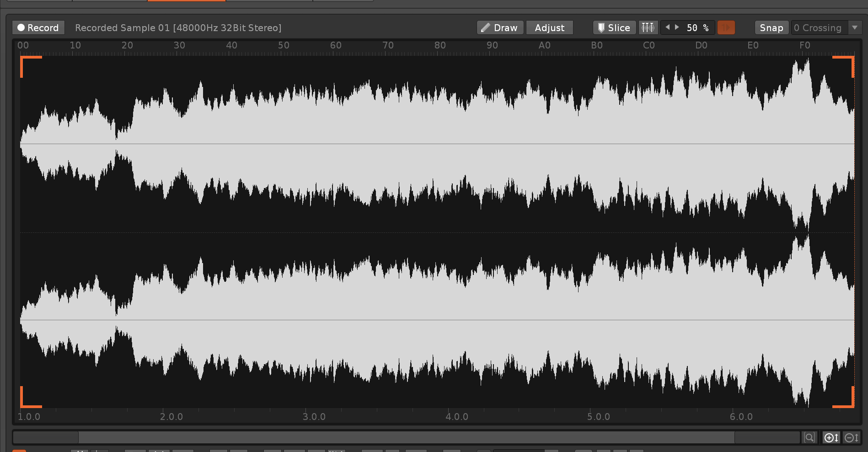Viewport: 868px width, 452px height.
Task: Open the 0 Crossing snap dropdown
Action: [x=855, y=28]
